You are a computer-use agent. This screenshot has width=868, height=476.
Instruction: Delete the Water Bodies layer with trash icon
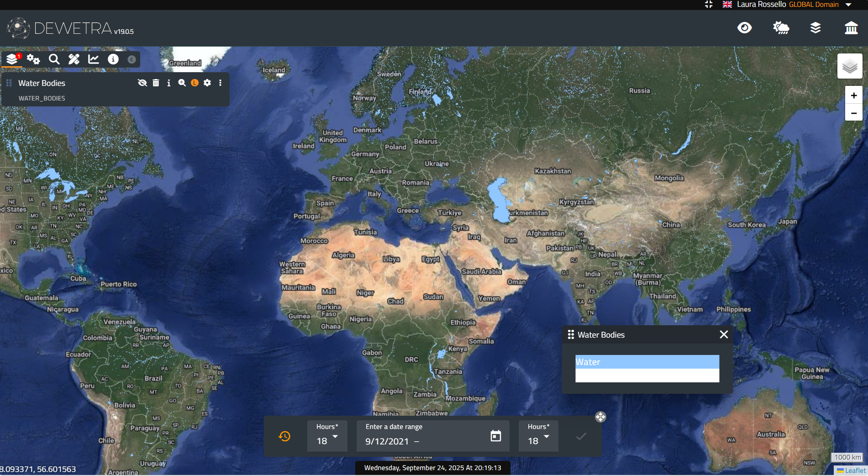pos(156,83)
